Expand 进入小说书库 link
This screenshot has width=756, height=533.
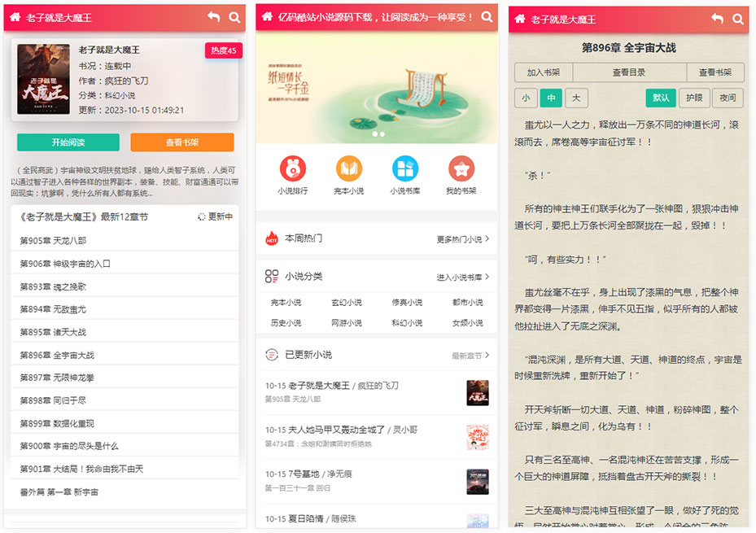(x=463, y=277)
